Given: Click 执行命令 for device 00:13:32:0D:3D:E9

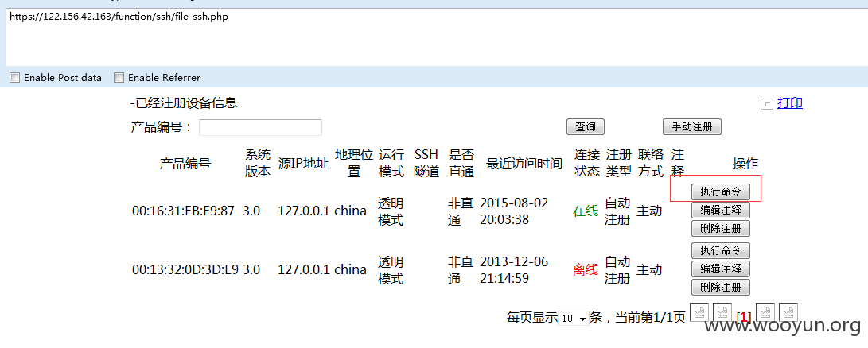Looking at the screenshot, I should (720, 250).
